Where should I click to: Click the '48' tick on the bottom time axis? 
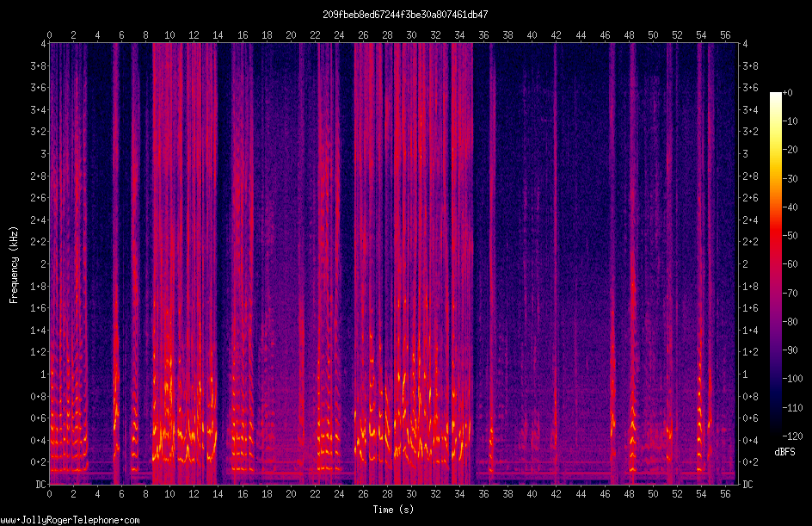pos(629,494)
